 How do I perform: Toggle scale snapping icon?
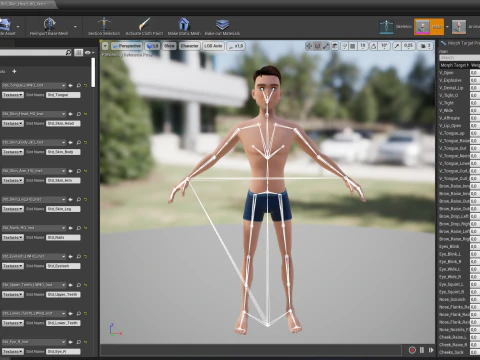click(397, 46)
